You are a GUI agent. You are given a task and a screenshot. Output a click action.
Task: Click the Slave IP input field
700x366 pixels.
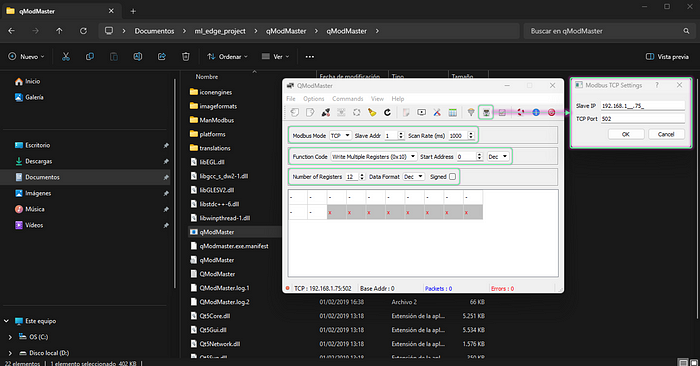[642, 106]
